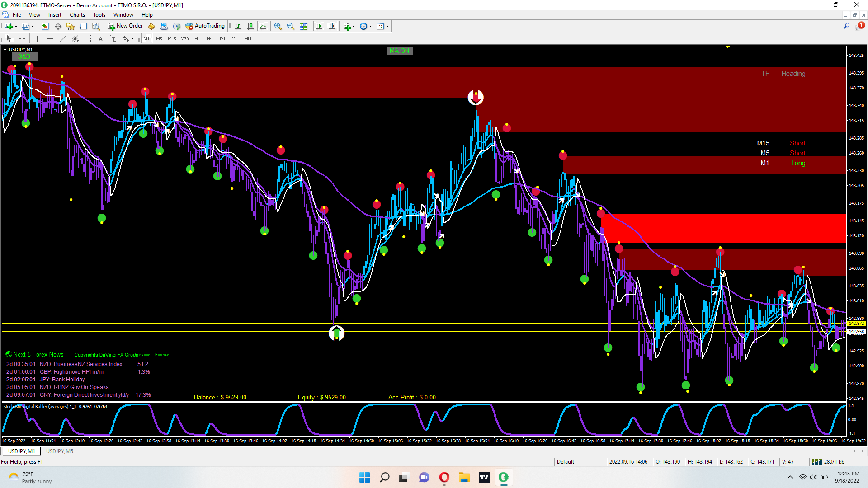Viewport: 868px width, 488px height.
Task: Toggle chart auto scroll
Action: click(x=319, y=26)
